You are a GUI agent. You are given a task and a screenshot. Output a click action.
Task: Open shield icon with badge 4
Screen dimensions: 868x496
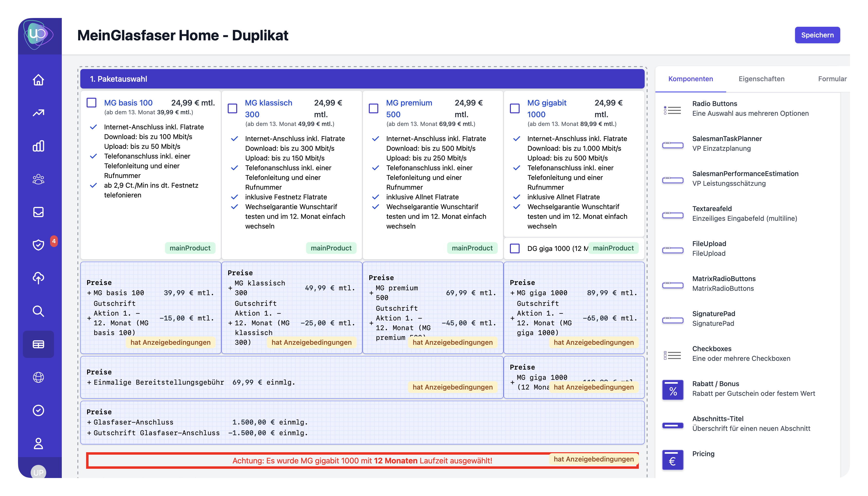click(x=38, y=245)
